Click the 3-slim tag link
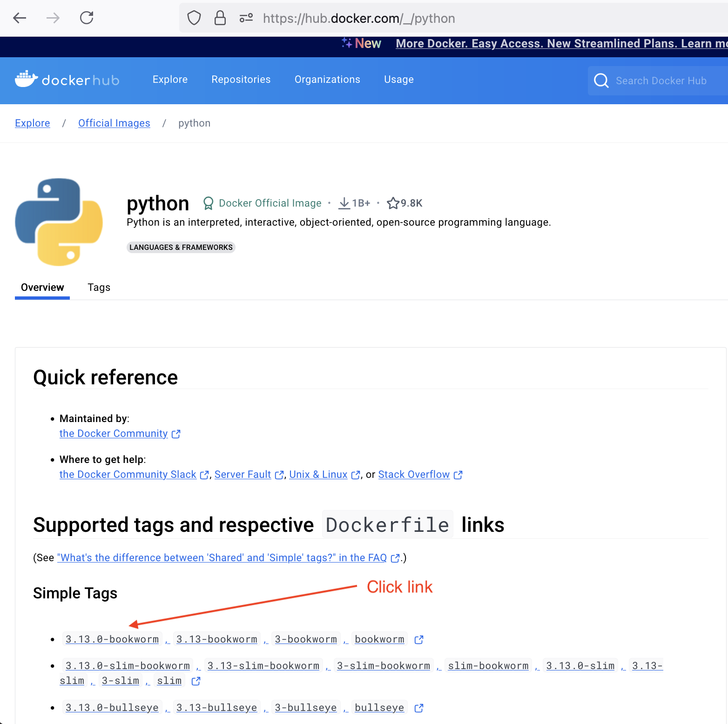Screen dimensions: 728x724 (x=121, y=681)
